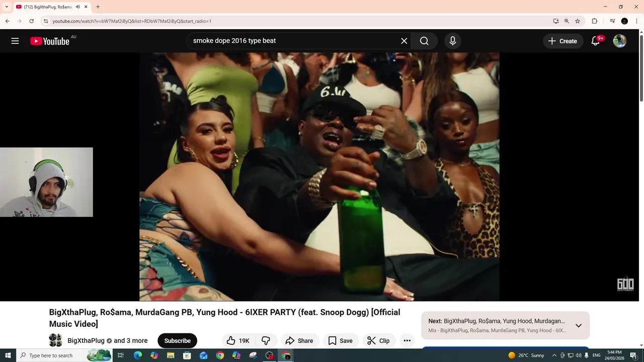Open the clock and calendar flyout
The width and height of the screenshot is (644, 362).
(614, 355)
